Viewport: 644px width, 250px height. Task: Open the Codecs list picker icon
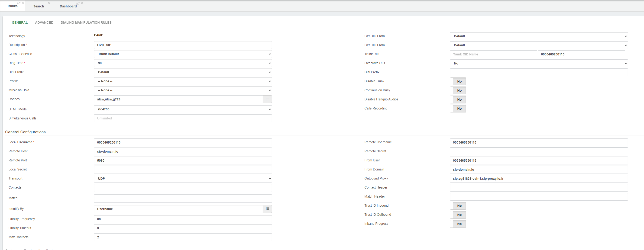click(x=267, y=99)
